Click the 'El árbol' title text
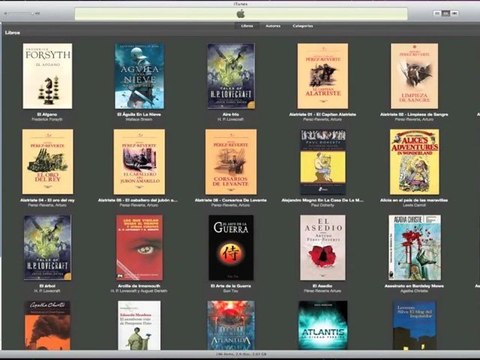 (47, 286)
